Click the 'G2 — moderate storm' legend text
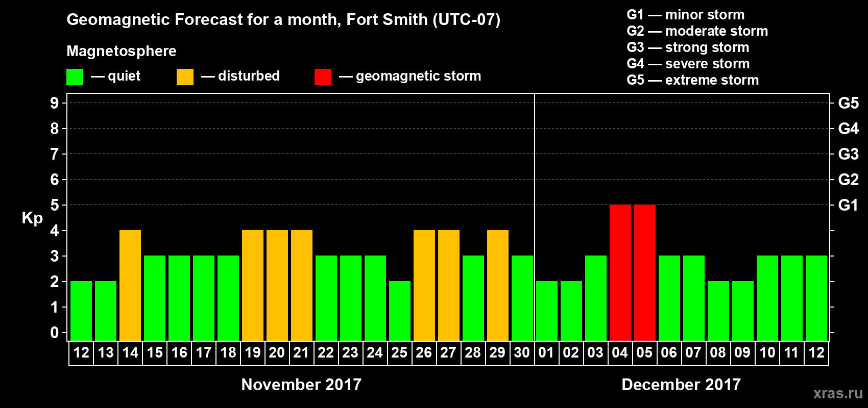This screenshot has height=408, width=868. coord(697,31)
